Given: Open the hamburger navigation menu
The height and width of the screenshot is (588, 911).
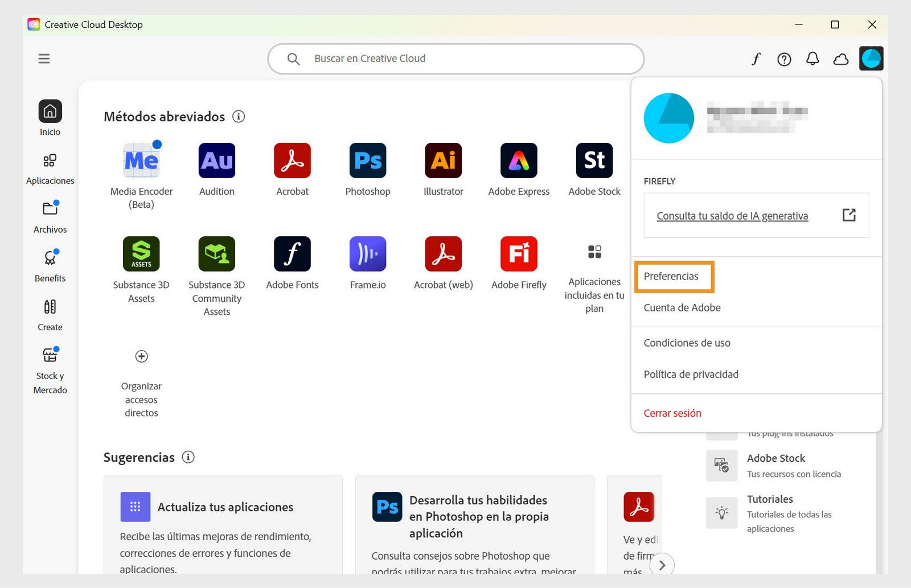Looking at the screenshot, I should [44, 59].
